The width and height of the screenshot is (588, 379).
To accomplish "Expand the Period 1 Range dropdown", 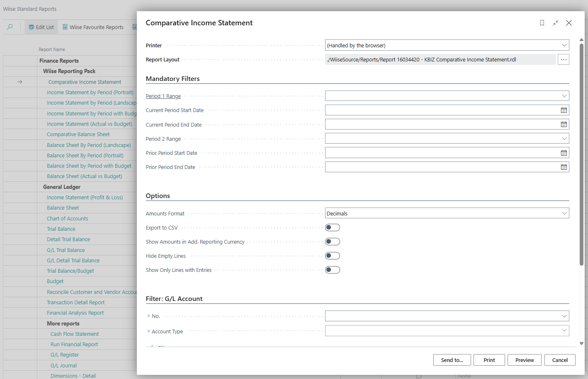I will tap(564, 96).
